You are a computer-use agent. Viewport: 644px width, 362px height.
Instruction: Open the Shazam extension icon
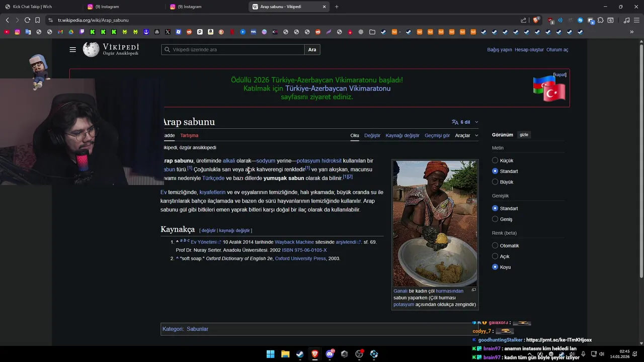coord(580,20)
